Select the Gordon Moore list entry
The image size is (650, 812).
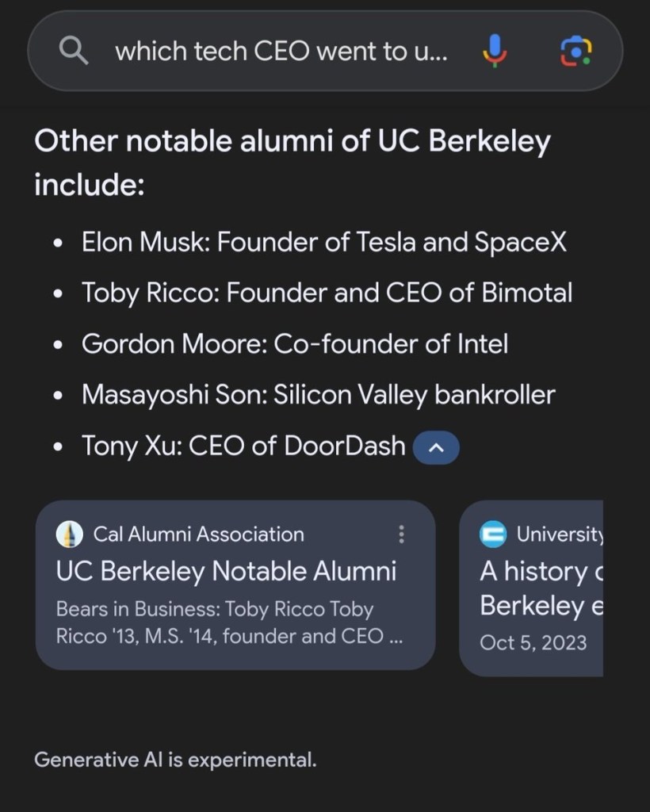click(x=295, y=343)
